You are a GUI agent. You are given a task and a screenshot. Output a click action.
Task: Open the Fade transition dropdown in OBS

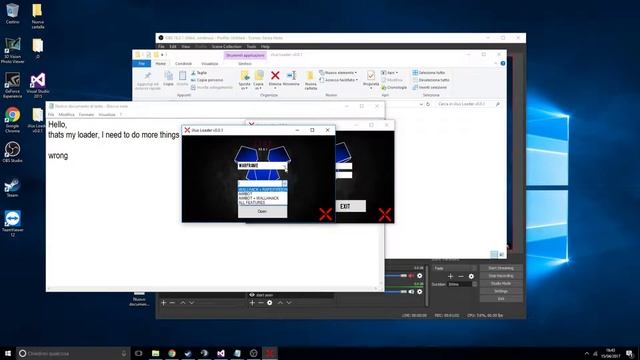454,268
